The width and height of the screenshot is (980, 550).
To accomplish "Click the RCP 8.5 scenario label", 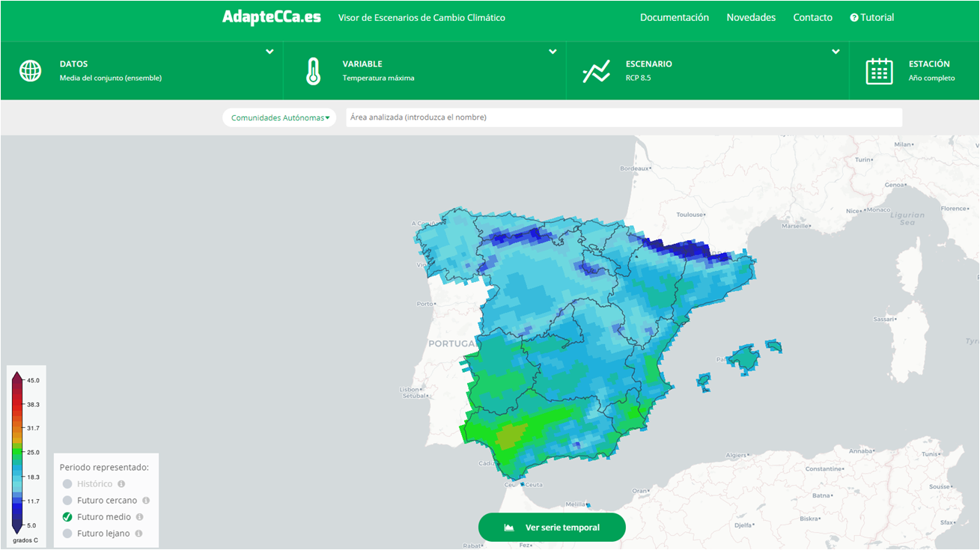I will tap(638, 78).
